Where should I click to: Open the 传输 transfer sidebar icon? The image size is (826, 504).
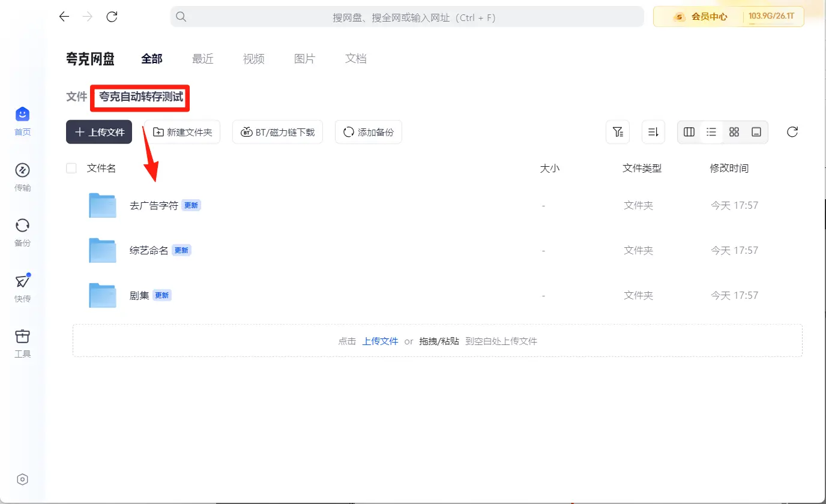point(22,170)
